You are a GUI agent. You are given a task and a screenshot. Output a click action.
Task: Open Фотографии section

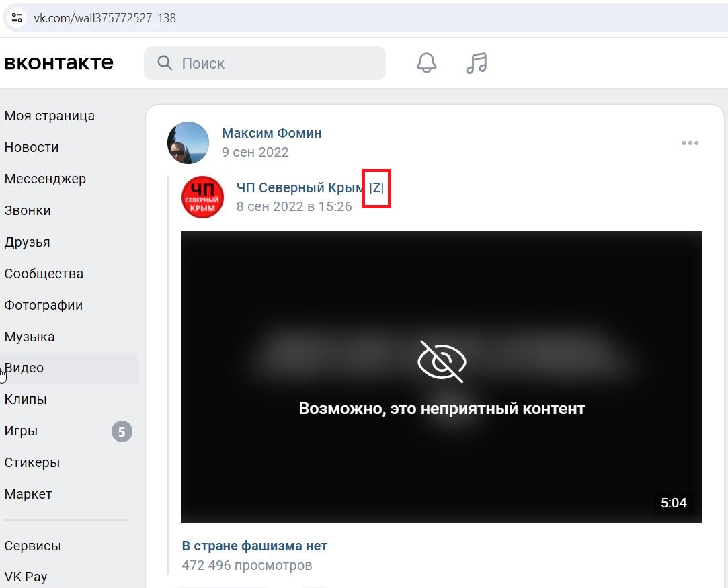(44, 305)
